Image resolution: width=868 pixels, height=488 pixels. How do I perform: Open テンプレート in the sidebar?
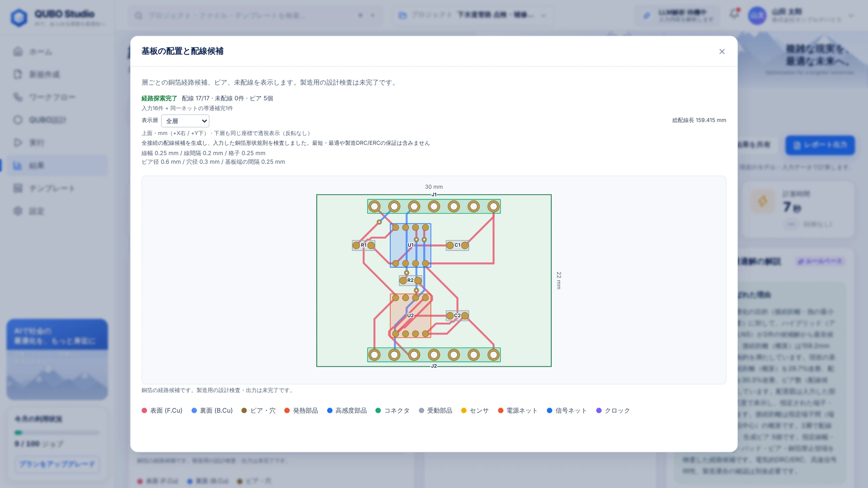pyautogui.click(x=57, y=188)
